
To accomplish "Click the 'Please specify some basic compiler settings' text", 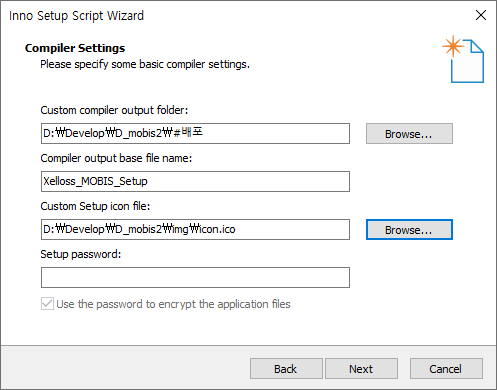I will coord(145,64).
